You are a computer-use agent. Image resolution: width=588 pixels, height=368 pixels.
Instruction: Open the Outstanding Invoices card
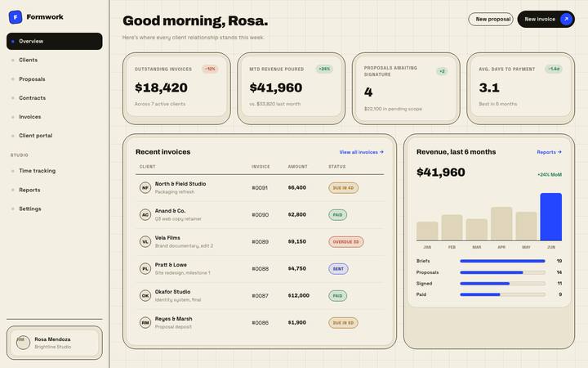point(176,88)
